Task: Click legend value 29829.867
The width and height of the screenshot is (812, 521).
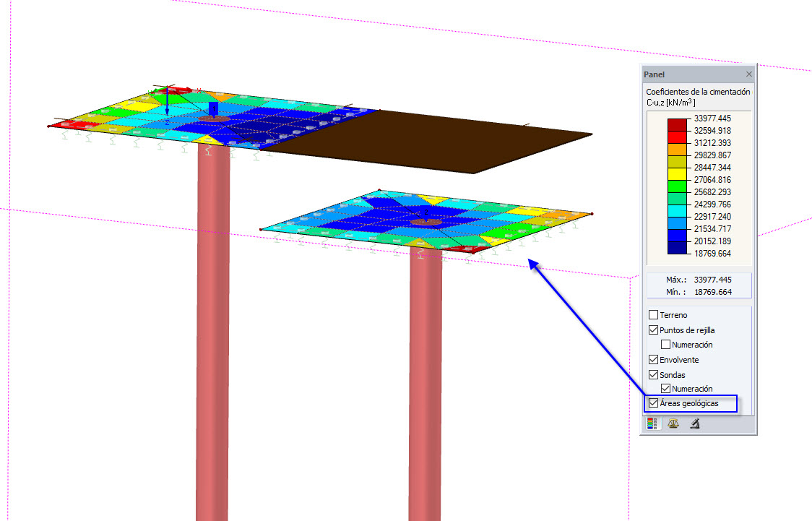Action: [712, 155]
